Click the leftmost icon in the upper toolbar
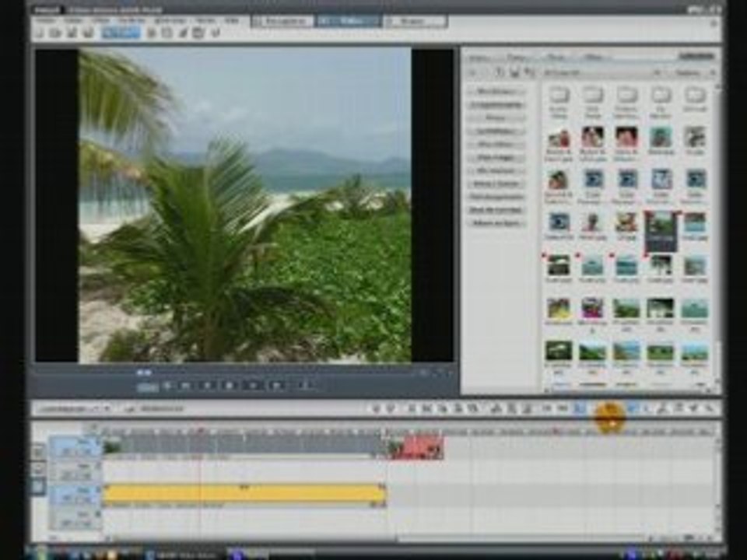The image size is (747, 560). tap(40, 33)
